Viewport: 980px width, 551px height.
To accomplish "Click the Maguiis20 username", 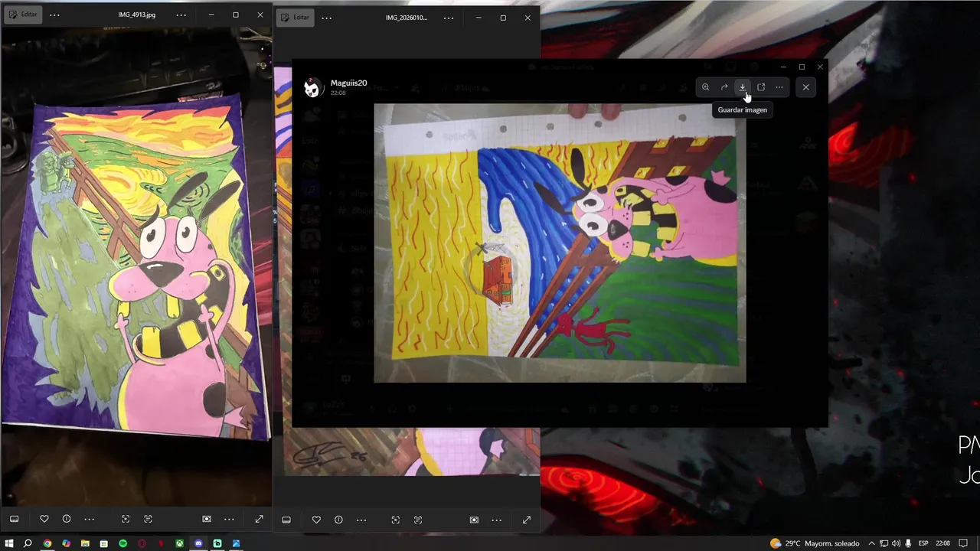I will tap(348, 83).
